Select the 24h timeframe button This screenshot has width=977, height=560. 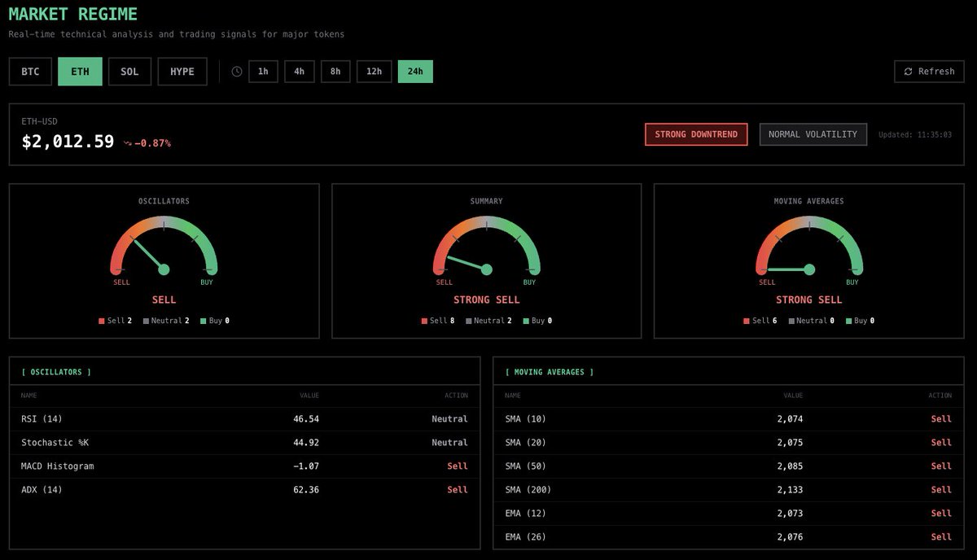[x=415, y=72]
